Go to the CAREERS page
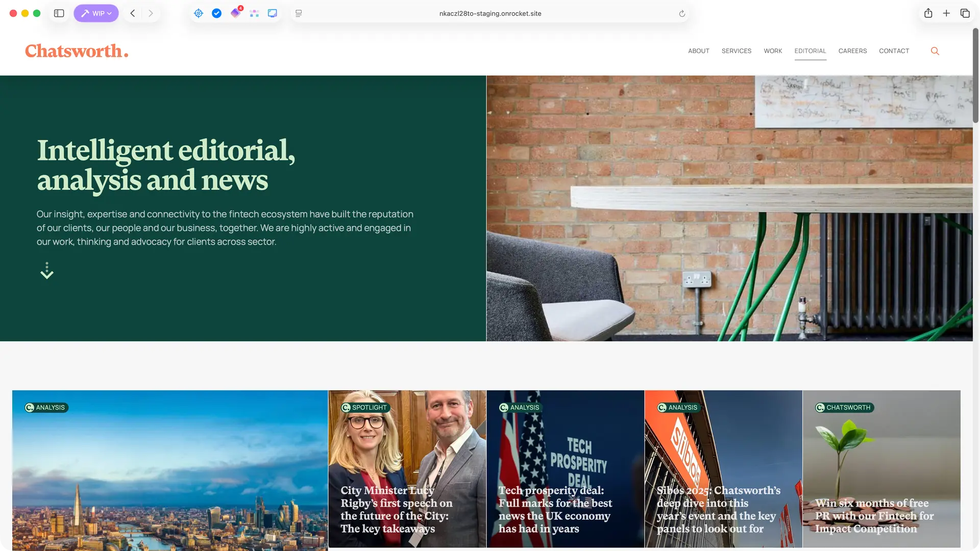The height and width of the screenshot is (551, 980). pos(852,51)
